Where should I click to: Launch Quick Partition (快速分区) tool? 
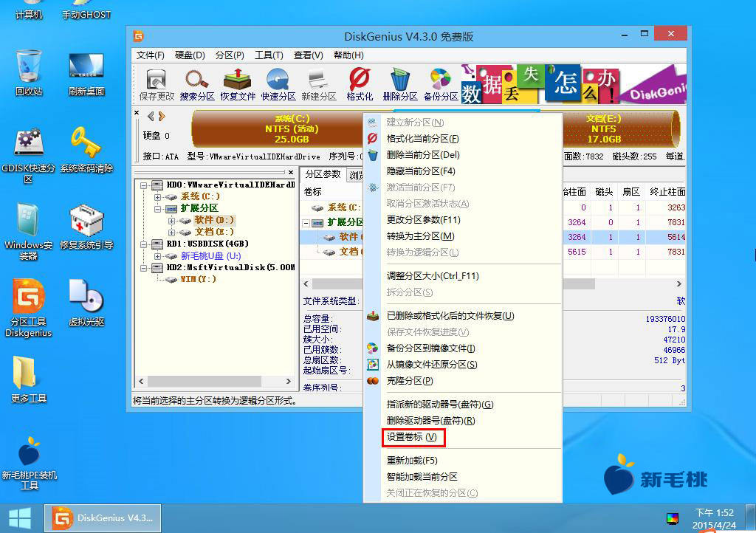278,84
